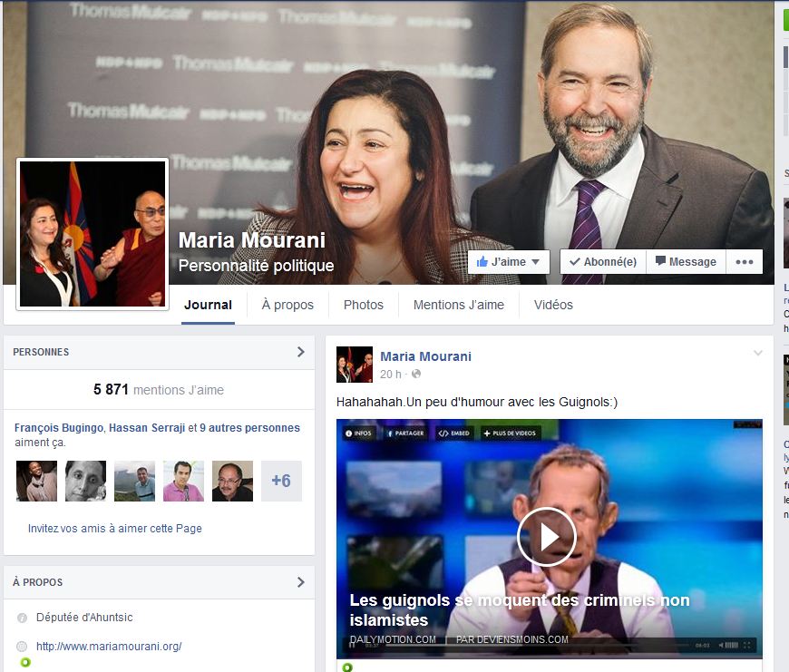Open Maria Mourani post author link
Viewport: 789px width, 672px height.
(x=425, y=356)
